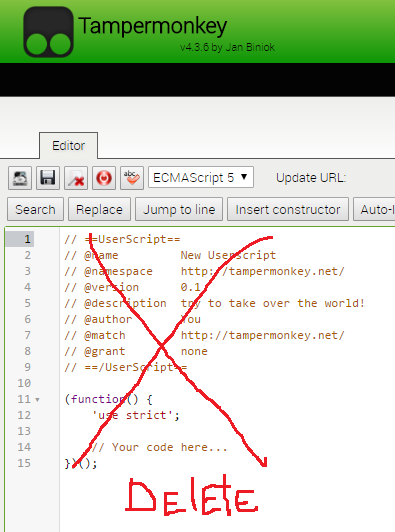The image size is (395, 532).
Task: Click the "// Your code here..." comment
Action: tap(159, 447)
